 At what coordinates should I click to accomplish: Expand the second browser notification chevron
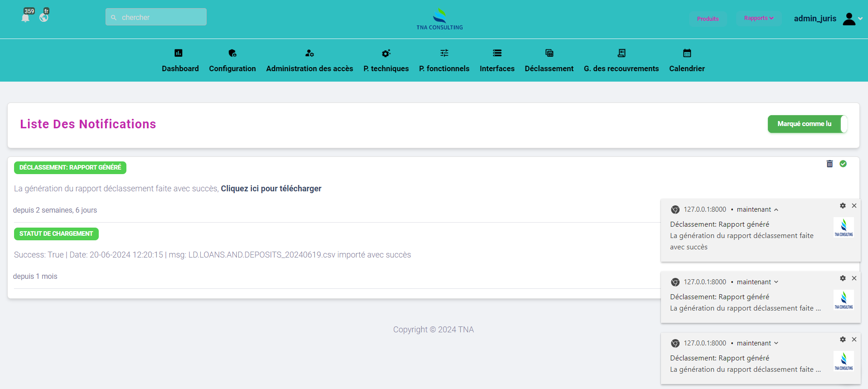tap(776, 282)
